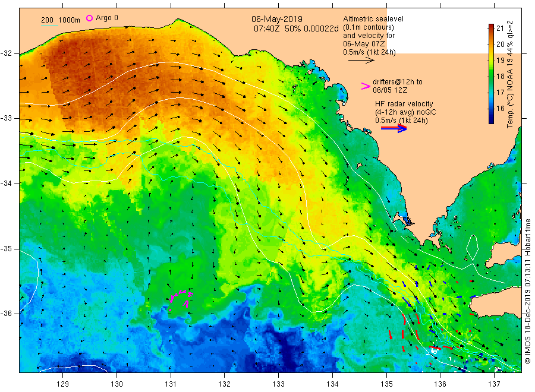Image resolution: width=535 pixels, height=392 pixels.
Task: Click the magenta drifter track near 131 longitude
Action: point(181,300)
